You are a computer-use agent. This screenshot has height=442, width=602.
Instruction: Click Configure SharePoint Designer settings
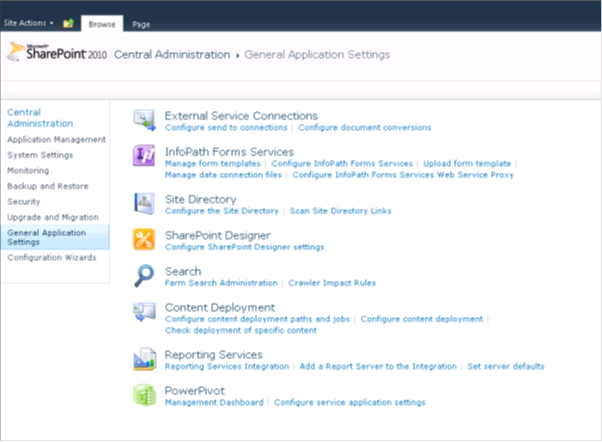pyautogui.click(x=244, y=247)
